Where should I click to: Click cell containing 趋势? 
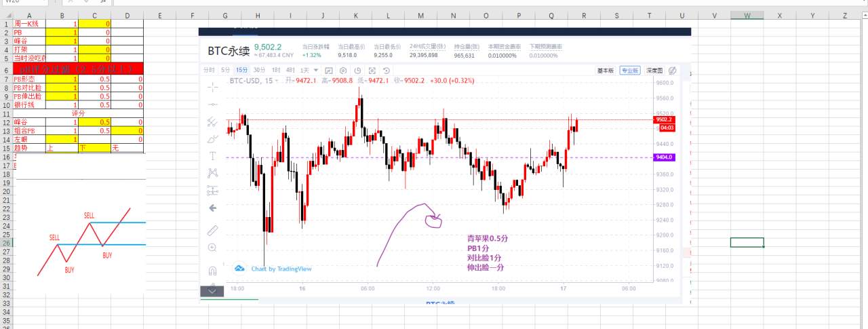[x=28, y=148]
